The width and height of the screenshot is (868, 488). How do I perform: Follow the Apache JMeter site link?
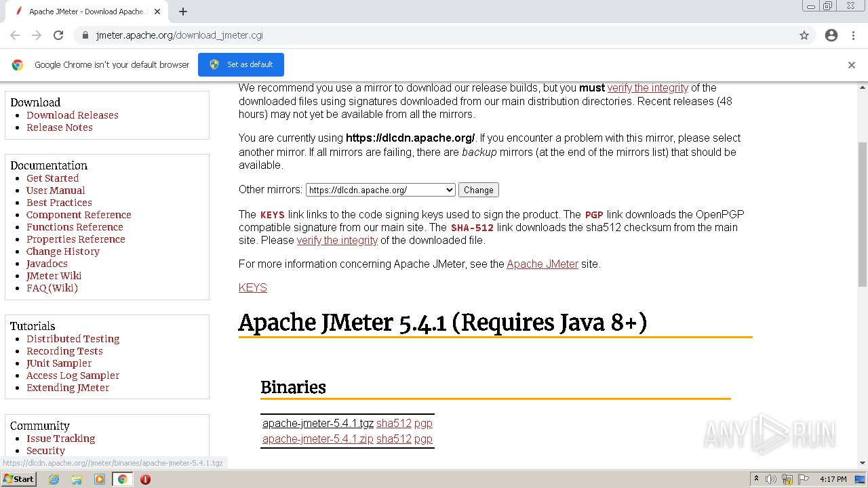[542, 264]
